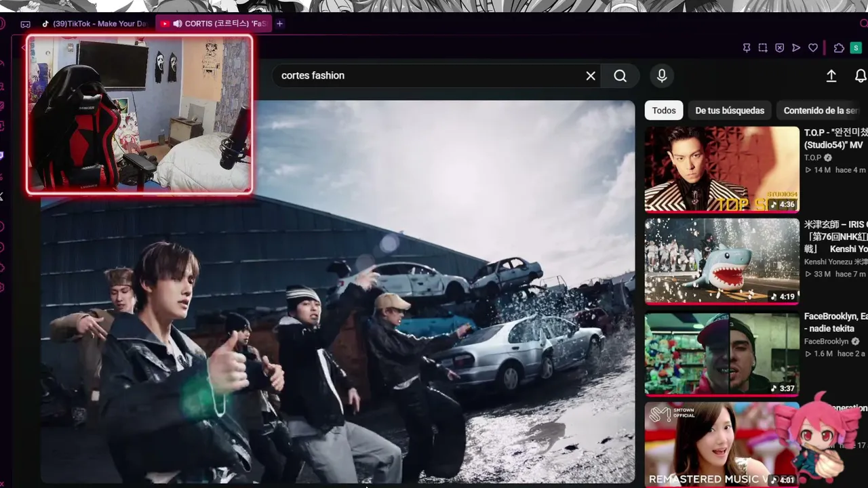The height and width of the screenshot is (488, 868).
Task: Open the T.O.P Studio54 video thumbnail
Action: [x=722, y=169]
